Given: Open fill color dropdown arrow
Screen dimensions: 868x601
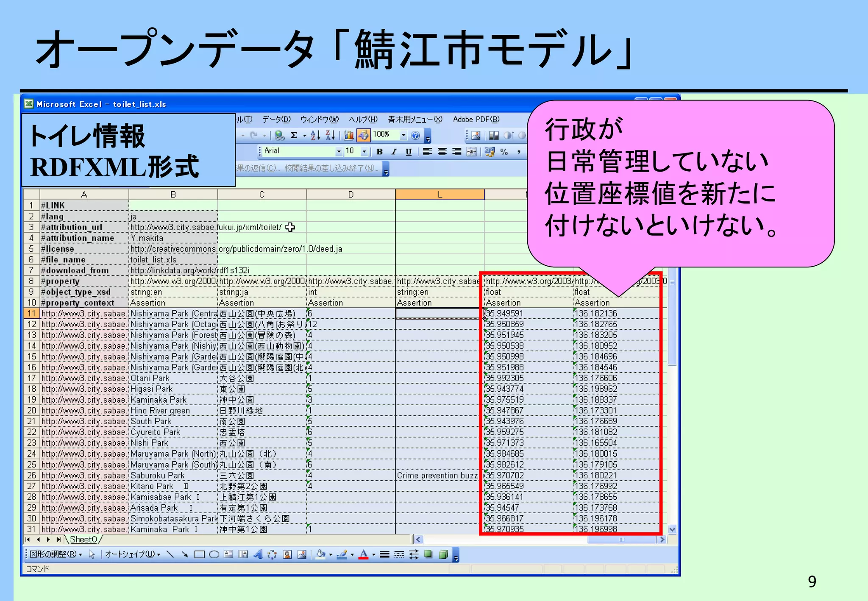Looking at the screenshot, I should tap(331, 555).
